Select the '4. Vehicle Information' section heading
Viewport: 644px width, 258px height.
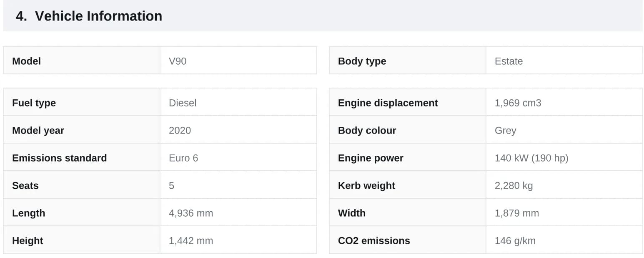click(x=89, y=16)
